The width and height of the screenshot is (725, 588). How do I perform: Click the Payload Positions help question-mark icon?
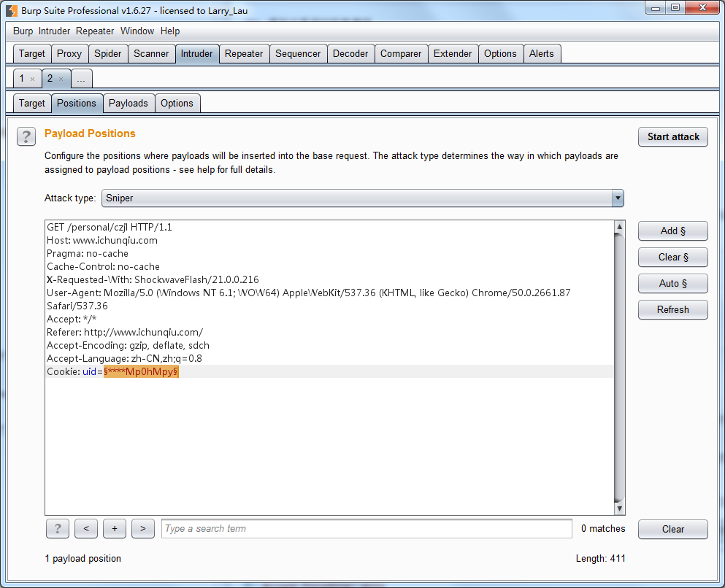click(x=26, y=136)
